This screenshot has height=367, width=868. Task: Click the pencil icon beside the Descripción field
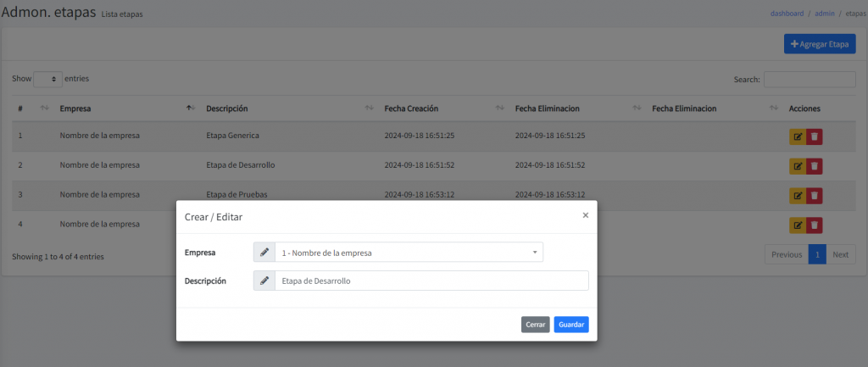click(x=264, y=281)
